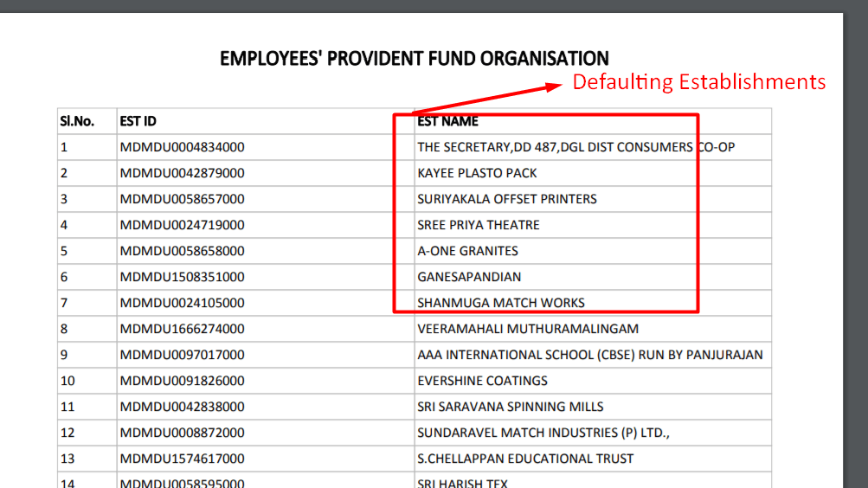Click 'A-ONE GRANITES' establishment name
This screenshot has height=488, width=868.
pos(467,251)
